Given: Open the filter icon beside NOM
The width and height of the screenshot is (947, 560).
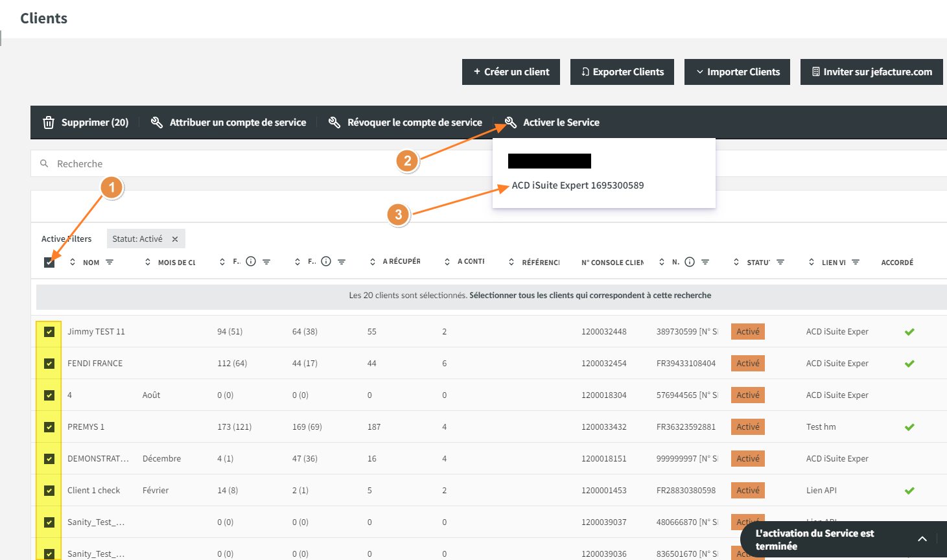Looking at the screenshot, I should 110,262.
